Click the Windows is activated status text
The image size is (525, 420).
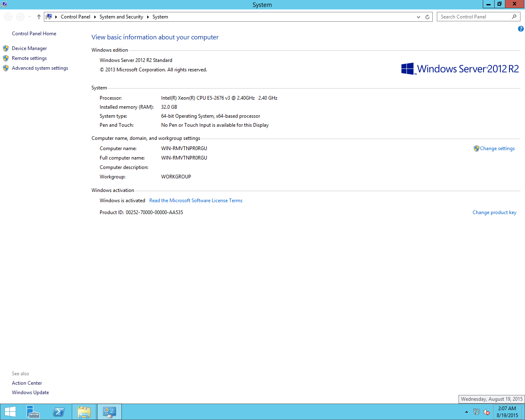pos(122,201)
